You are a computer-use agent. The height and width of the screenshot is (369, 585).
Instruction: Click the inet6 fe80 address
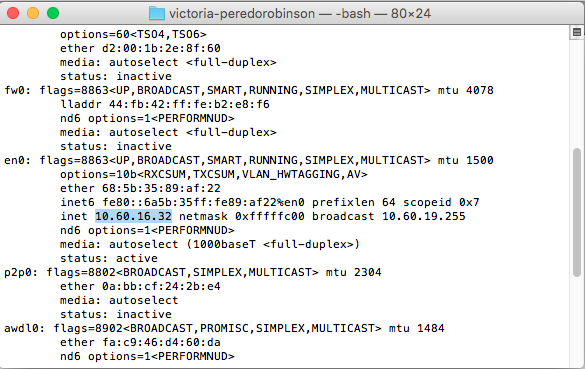[203, 202]
